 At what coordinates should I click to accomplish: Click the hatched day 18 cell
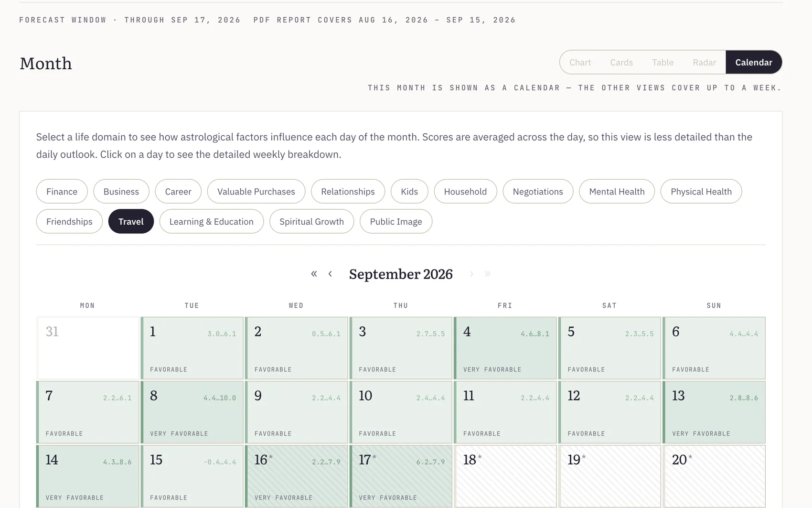coord(505,476)
